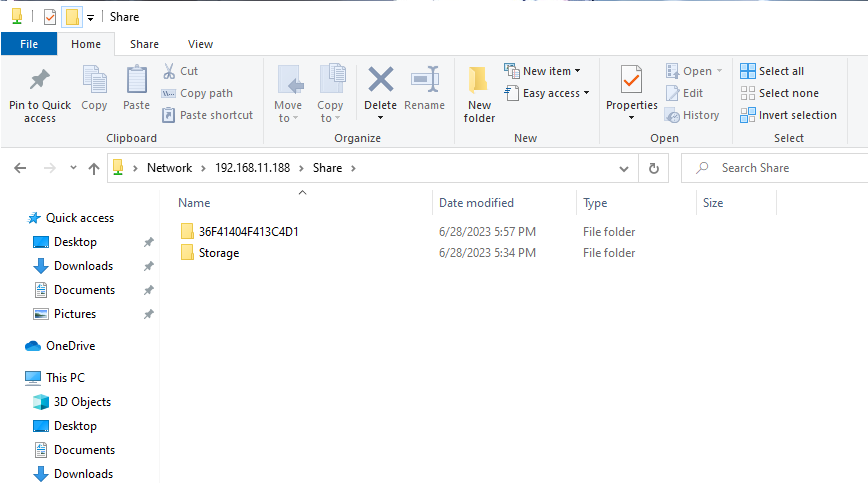The width and height of the screenshot is (868, 483).
Task: Refresh the Share folder view
Action: (654, 168)
